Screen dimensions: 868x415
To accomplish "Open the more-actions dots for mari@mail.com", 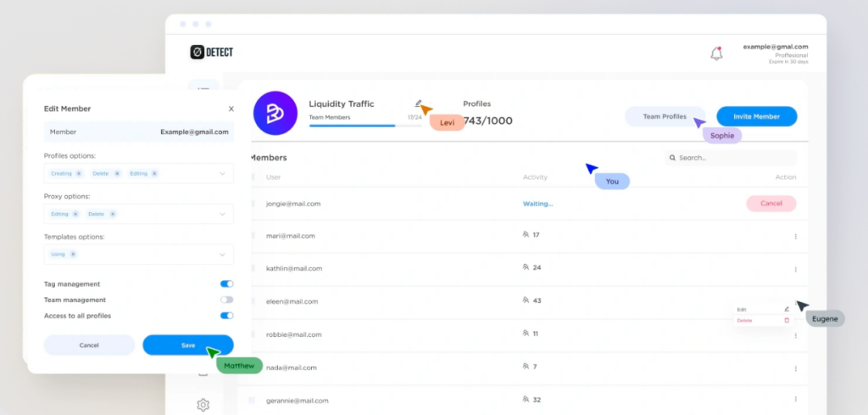I will coord(795,236).
